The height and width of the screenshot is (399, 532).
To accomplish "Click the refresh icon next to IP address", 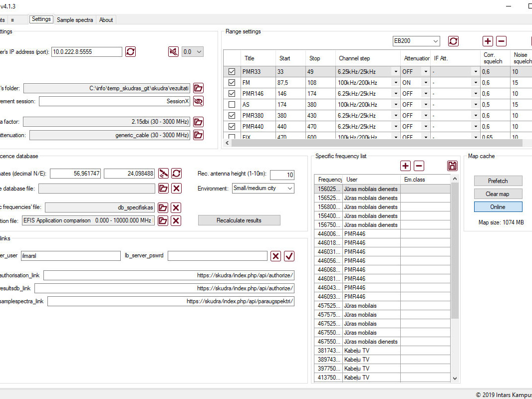I will (130, 51).
